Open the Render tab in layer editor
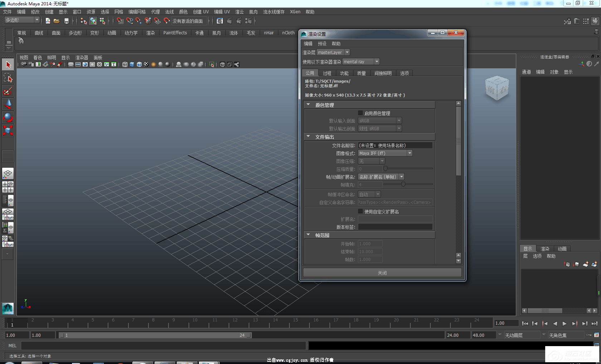 pyautogui.click(x=545, y=249)
